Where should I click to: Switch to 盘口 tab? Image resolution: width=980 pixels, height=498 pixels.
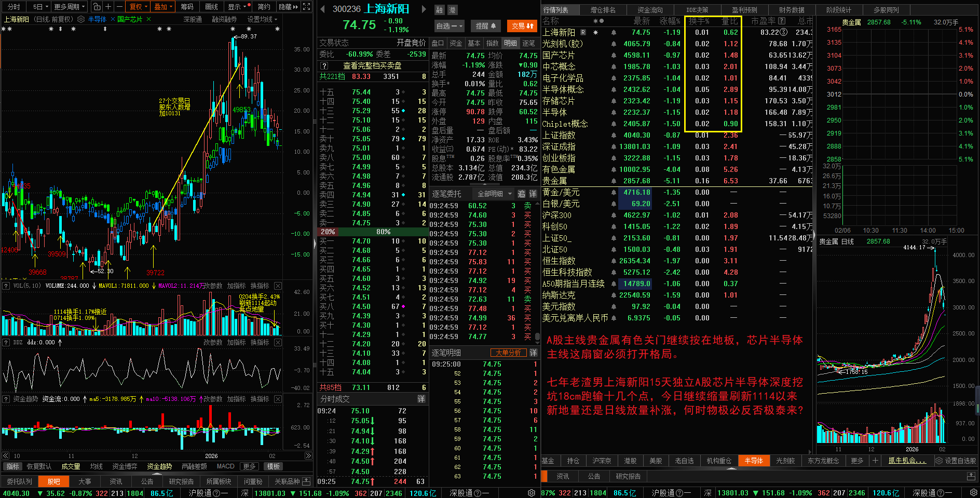point(438,43)
